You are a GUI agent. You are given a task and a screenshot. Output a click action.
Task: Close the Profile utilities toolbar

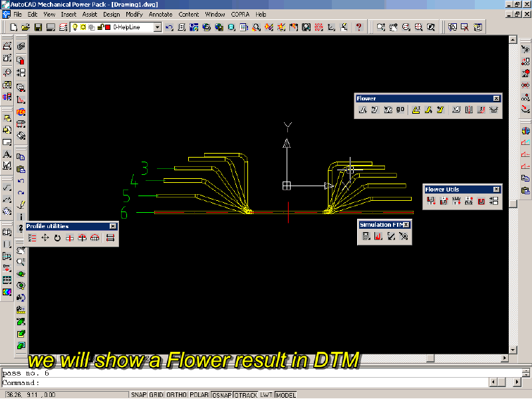click(x=113, y=226)
